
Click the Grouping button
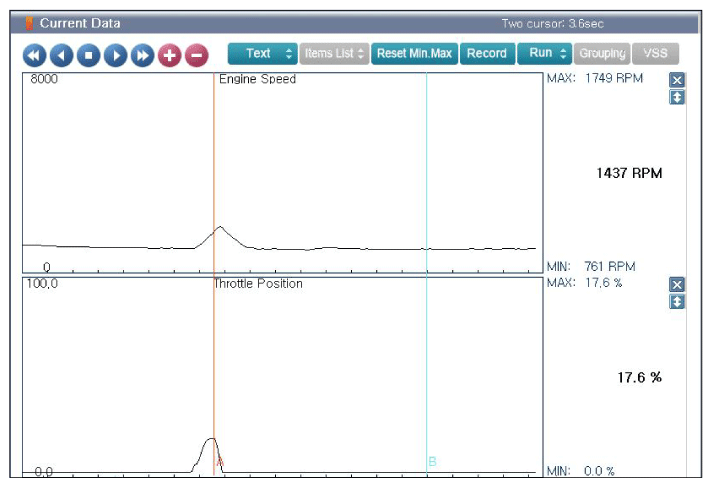(602, 54)
